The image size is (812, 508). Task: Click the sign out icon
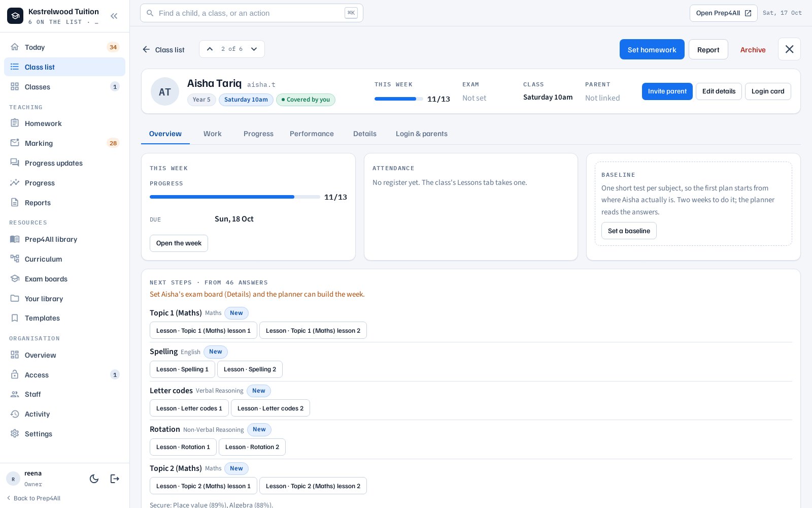tap(115, 479)
